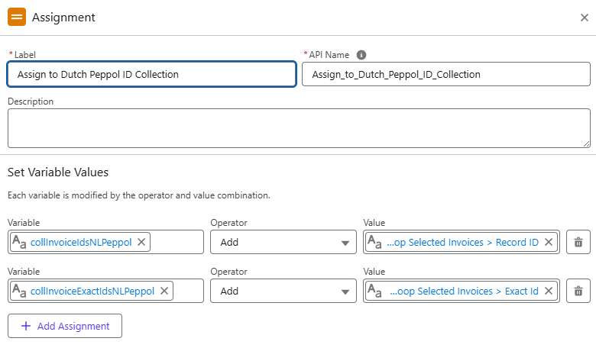Open Operator dropdown for collInvoiceExactIdsNLPeppol row
596x364 pixels.
pos(283,292)
